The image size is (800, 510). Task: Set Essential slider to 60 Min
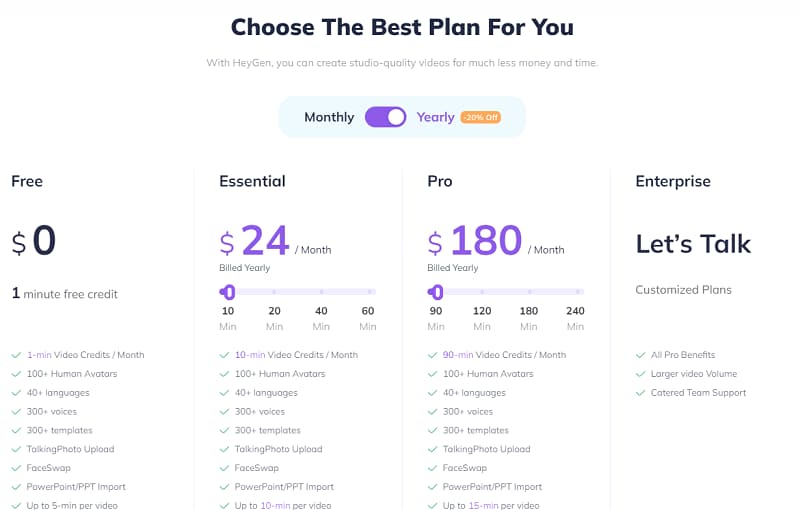(x=368, y=292)
